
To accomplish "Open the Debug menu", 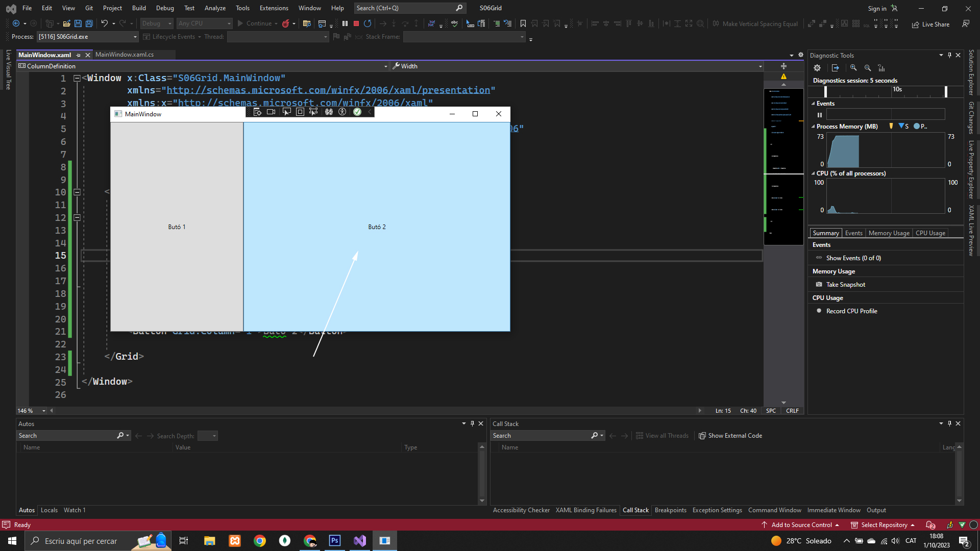I will point(165,8).
